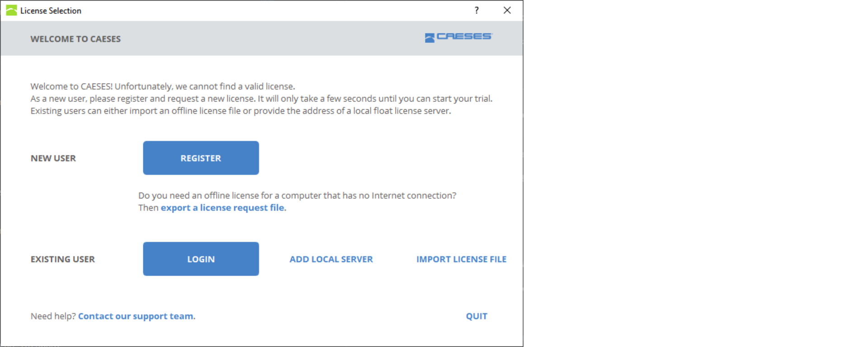Click the question mark help button
This screenshot has height=347, width=868.
[476, 10]
